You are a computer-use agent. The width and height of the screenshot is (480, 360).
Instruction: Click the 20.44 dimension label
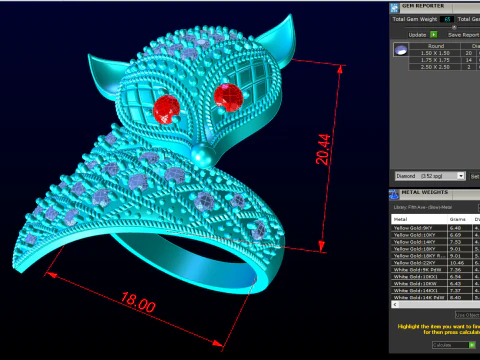click(x=323, y=149)
